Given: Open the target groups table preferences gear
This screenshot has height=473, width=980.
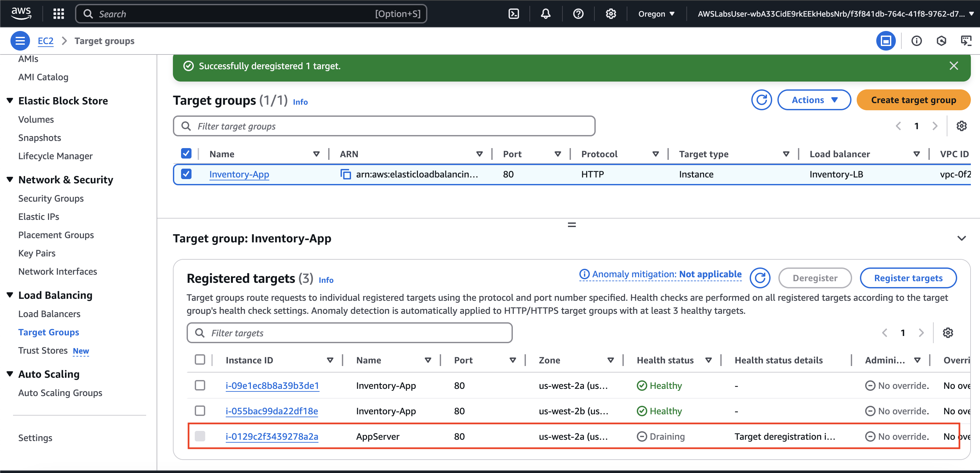Looking at the screenshot, I should pos(961,126).
